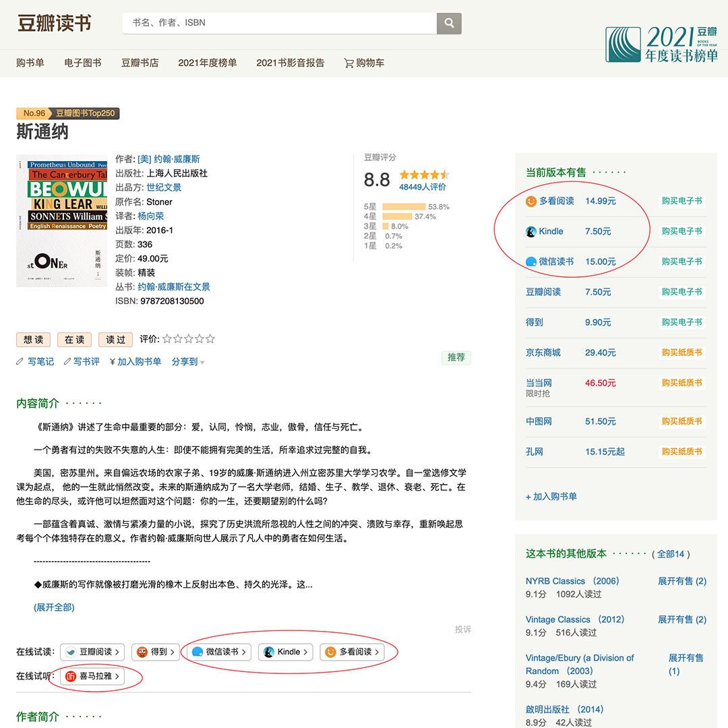Rate the book two stars
This screenshot has height=728, width=728.
point(177,339)
